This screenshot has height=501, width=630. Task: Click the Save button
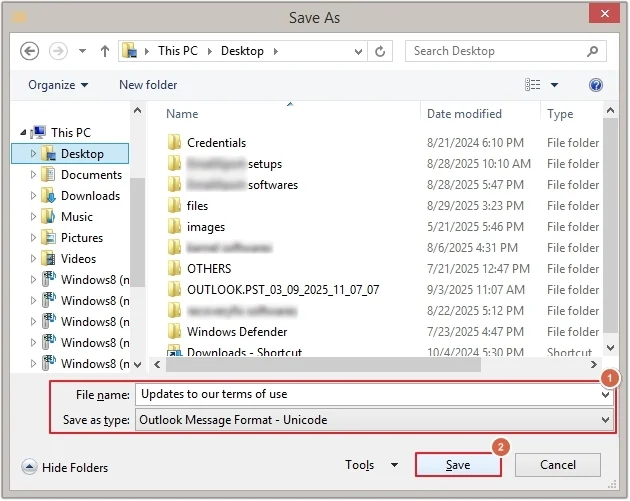(x=458, y=465)
